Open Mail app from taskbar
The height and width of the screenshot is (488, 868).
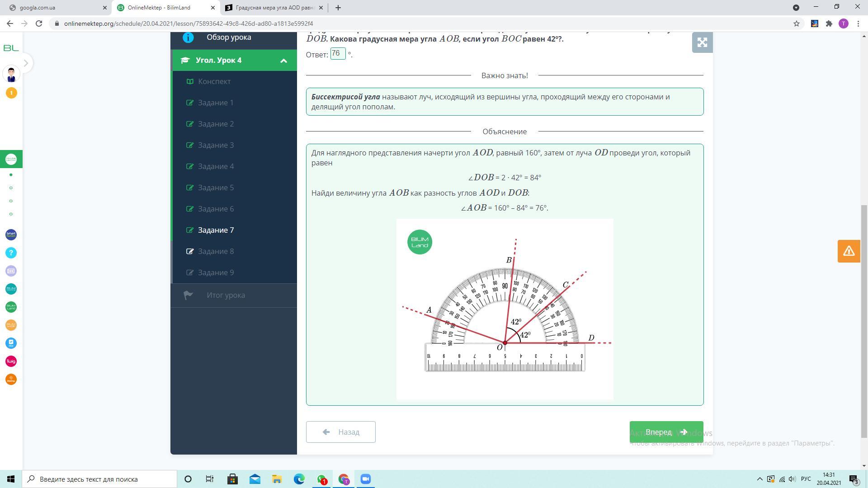click(x=255, y=479)
